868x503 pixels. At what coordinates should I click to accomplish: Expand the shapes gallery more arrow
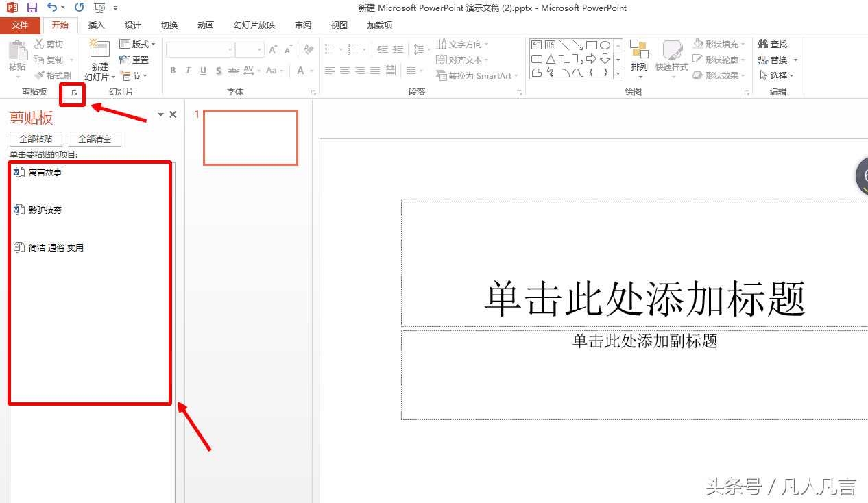click(x=618, y=73)
